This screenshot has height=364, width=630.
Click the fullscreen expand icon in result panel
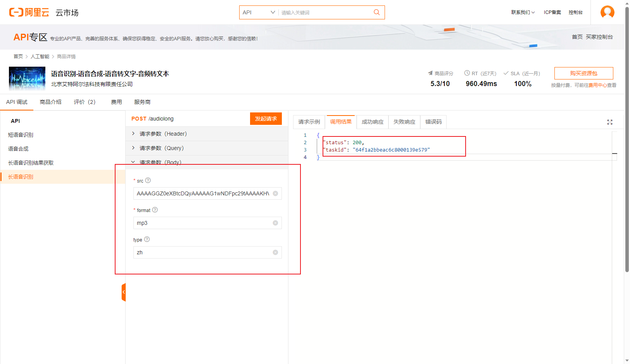click(609, 122)
